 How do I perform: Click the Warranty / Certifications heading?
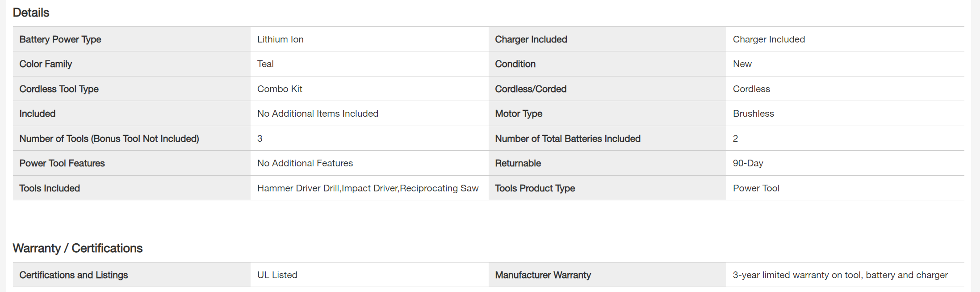(77, 248)
